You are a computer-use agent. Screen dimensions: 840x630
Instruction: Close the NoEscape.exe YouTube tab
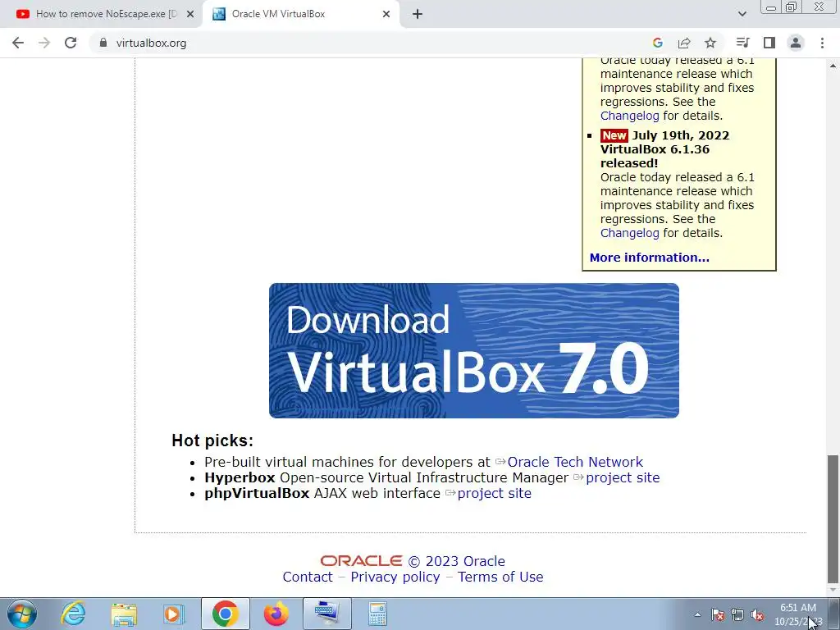tap(190, 14)
